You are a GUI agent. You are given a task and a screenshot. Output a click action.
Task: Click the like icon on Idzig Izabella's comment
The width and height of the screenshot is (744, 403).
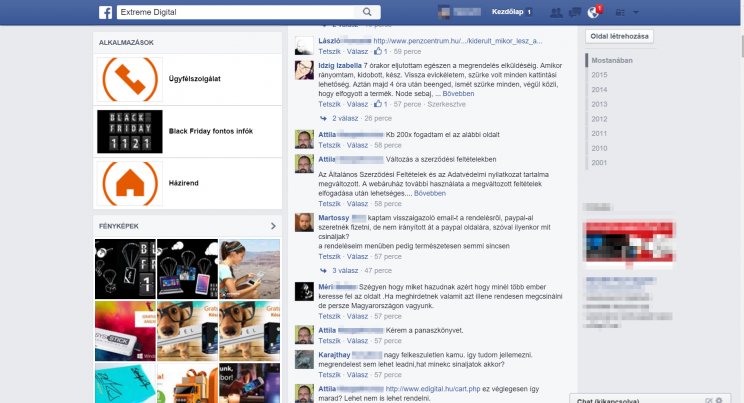pyautogui.click(x=378, y=104)
